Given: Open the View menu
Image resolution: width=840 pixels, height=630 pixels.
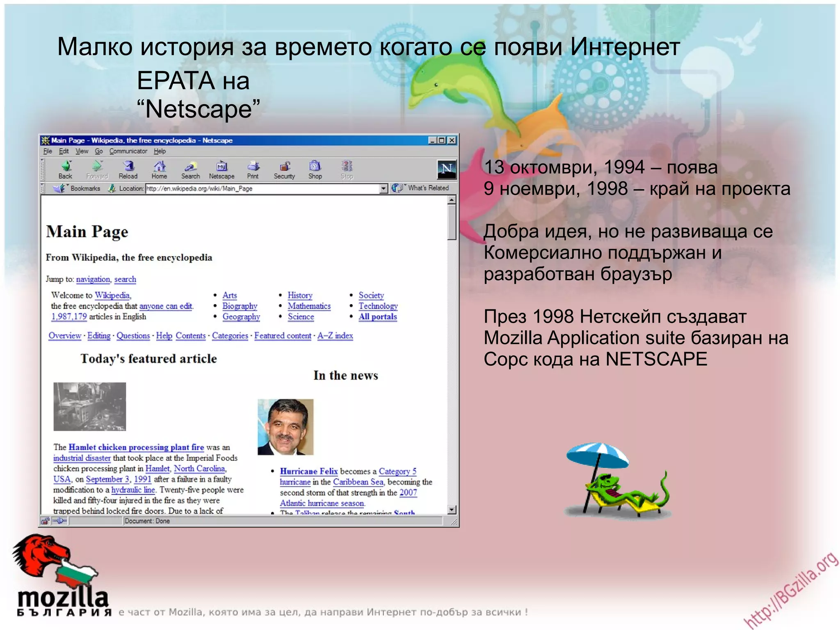Looking at the screenshot, I should pos(82,151).
